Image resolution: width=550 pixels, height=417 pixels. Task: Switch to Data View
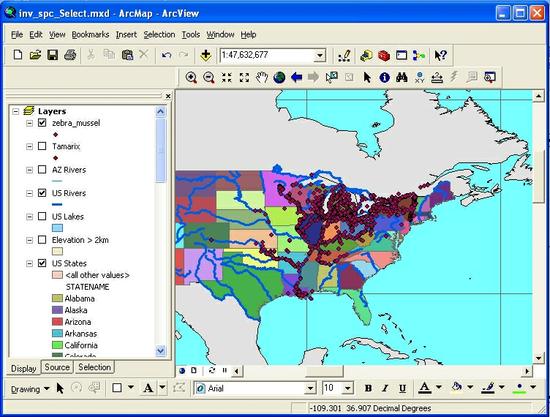182,371
